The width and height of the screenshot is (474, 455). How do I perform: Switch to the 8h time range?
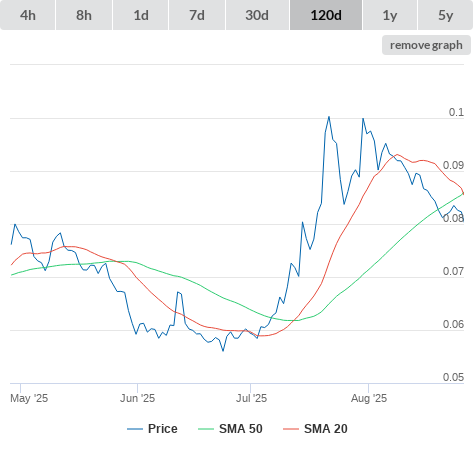pos(84,15)
